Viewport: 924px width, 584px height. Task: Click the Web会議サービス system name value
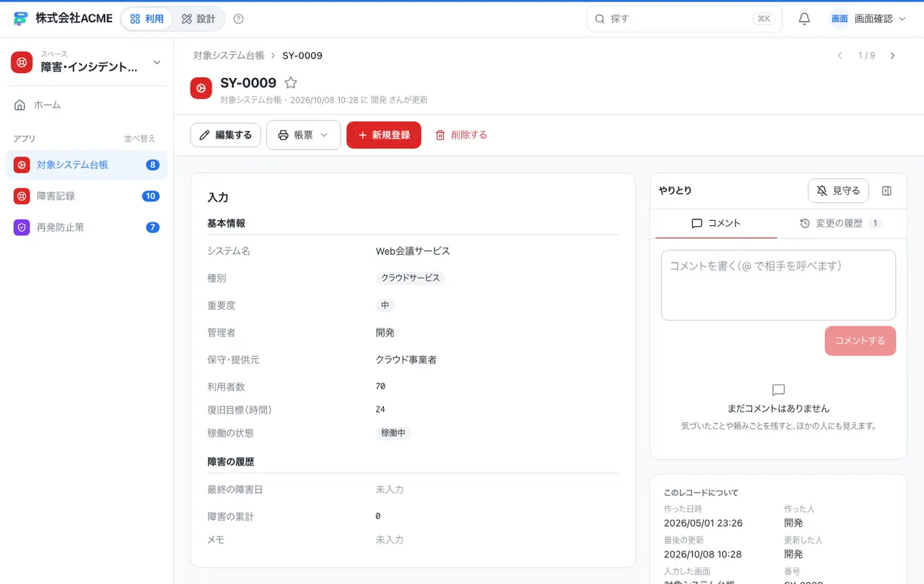[x=413, y=251]
